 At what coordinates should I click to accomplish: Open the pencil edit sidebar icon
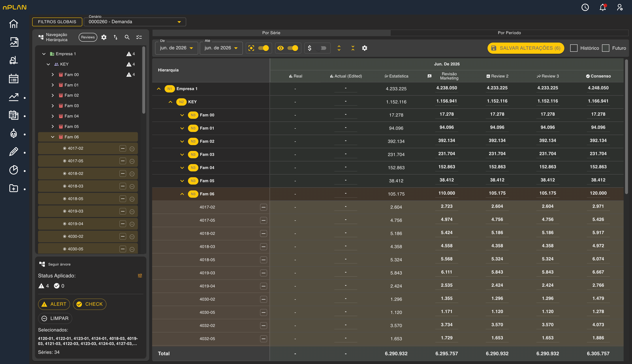tap(14, 152)
